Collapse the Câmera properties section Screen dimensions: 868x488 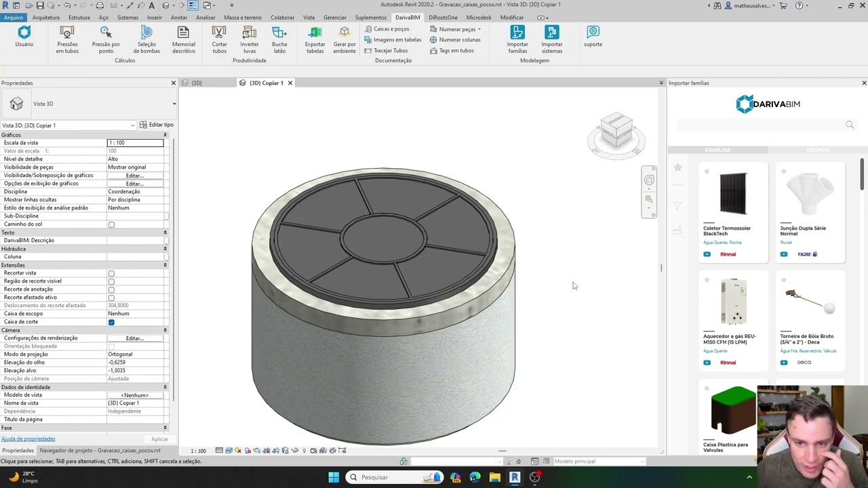pyautogui.click(x=165, y=330)
